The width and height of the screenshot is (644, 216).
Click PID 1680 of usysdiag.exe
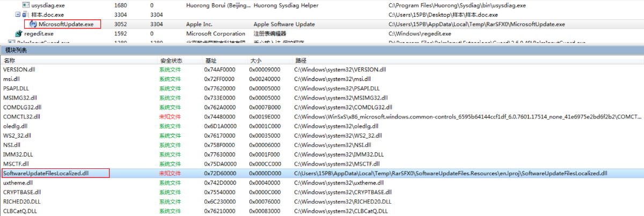(121, 5)
